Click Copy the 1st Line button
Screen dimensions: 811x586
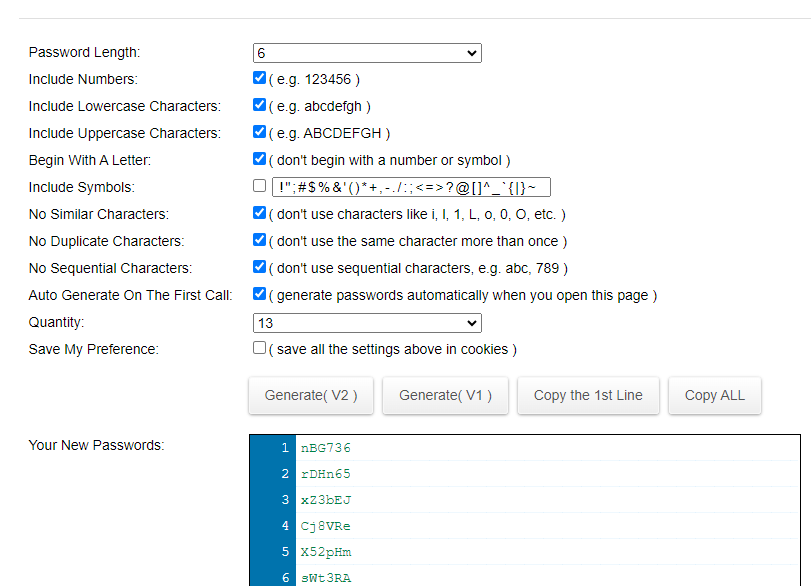coord(588,395)
